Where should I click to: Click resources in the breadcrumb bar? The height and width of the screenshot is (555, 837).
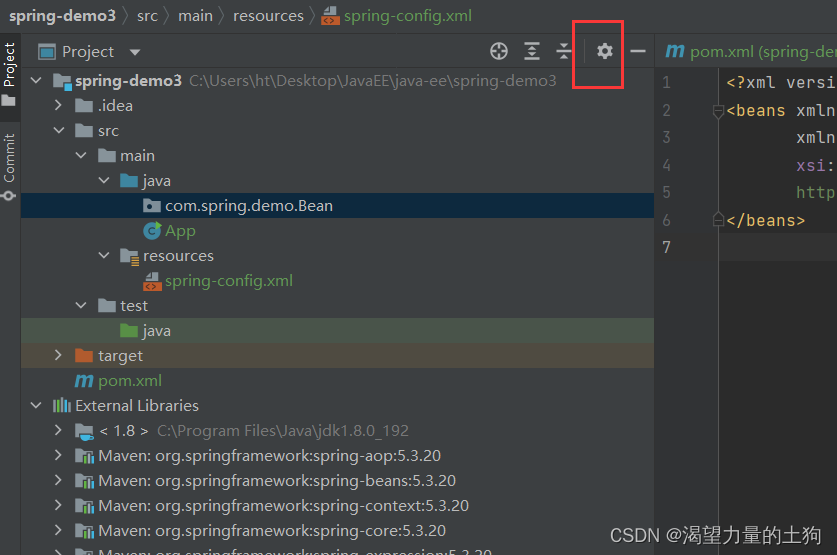click(268, 16)
